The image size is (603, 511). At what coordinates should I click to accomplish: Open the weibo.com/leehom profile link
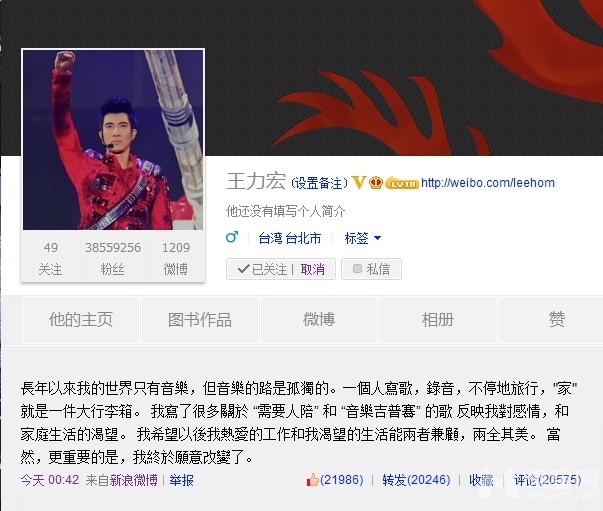(488, 183)
